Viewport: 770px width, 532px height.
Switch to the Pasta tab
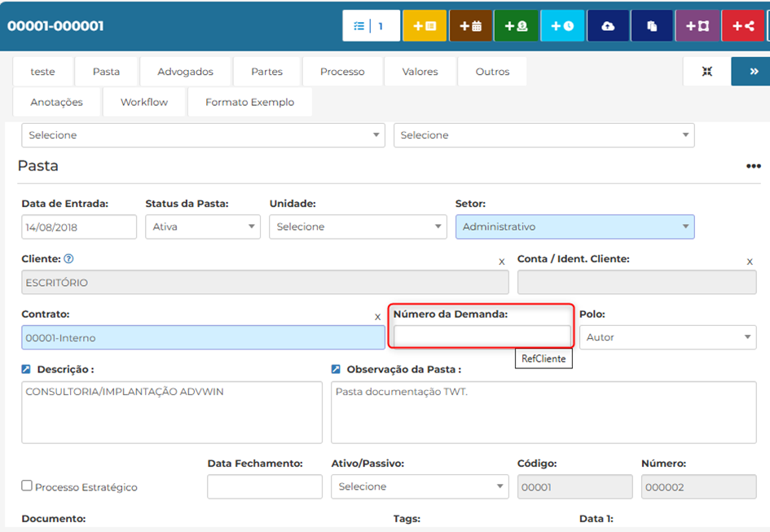pyautogui.click(x=106, y=72)
